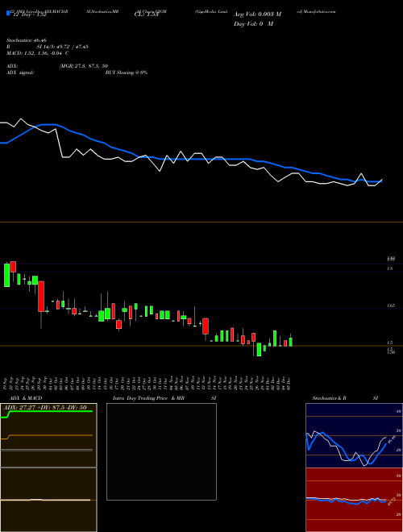Screen dimensions: 403x532
Task: Click 'Intra Day Trading Price & MR' title
Action: point(148,398)
